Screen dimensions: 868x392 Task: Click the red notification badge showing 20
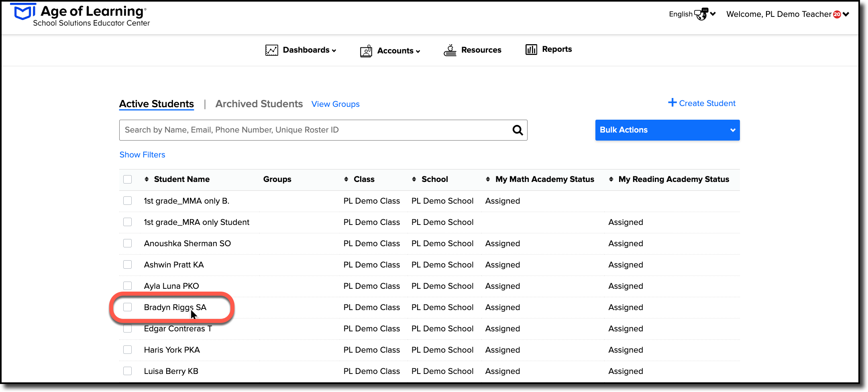click(x=837, y=13)
